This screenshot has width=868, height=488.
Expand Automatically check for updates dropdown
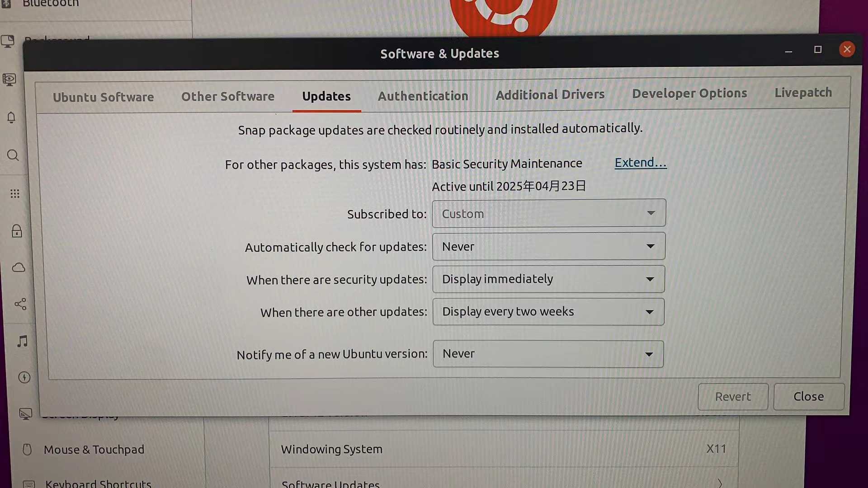[x=548, y=246]
